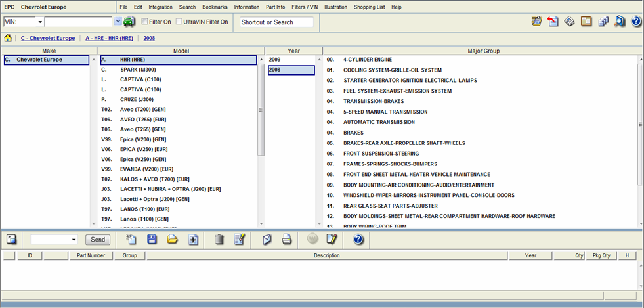Print the shopping list
Screen dimensions: 644x308
click(287, 240)
